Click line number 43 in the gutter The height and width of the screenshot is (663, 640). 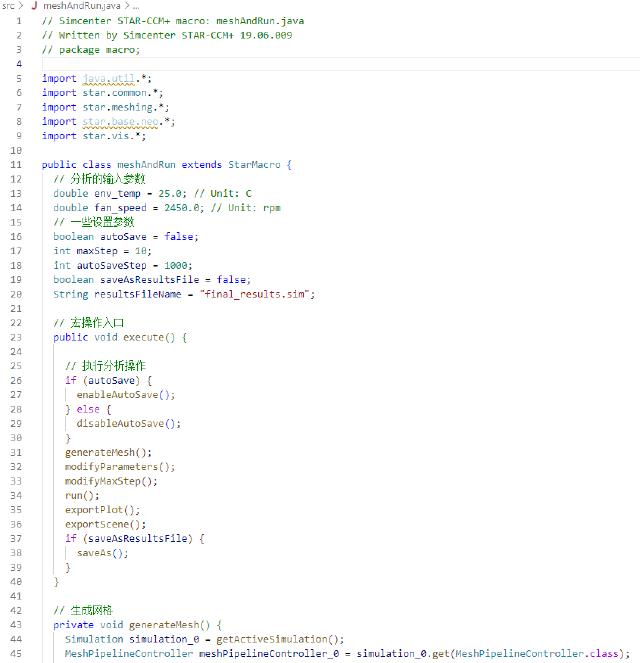[16, 625]
